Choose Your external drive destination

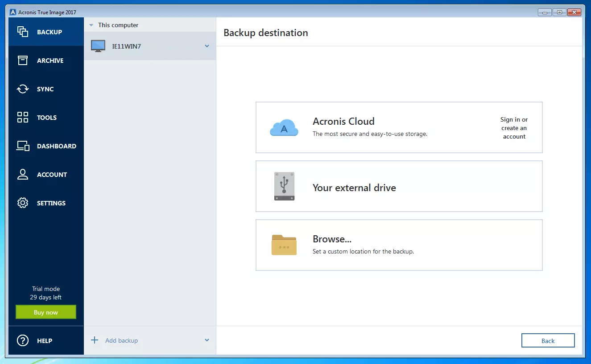coord(399,186)
